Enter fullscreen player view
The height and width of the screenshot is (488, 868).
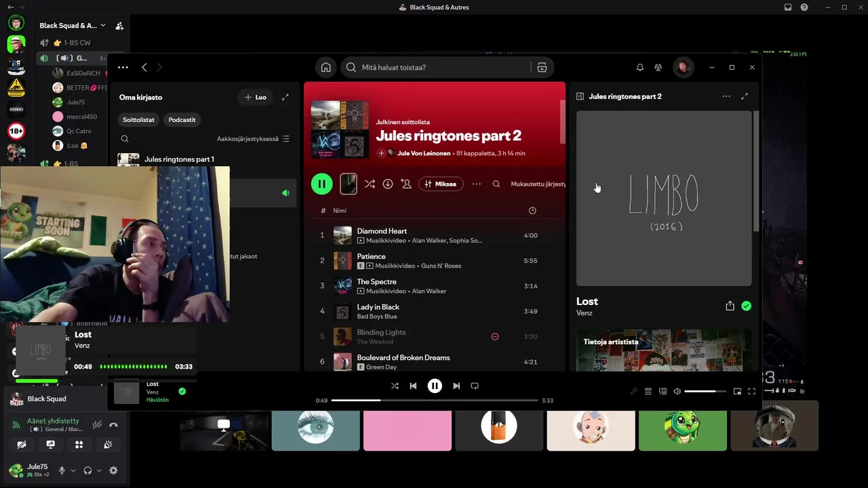click(751, 391)
